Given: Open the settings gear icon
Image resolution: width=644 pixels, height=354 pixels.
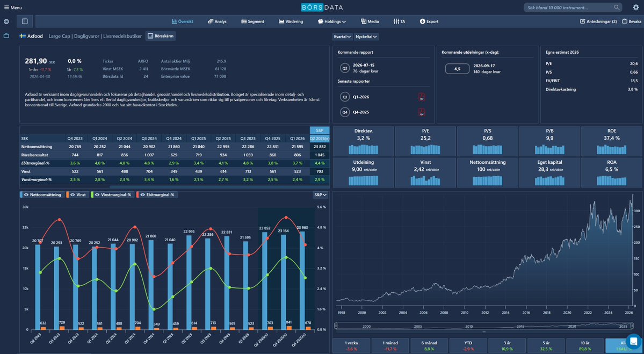Looking at the screenshot, I should coord(636,8).
